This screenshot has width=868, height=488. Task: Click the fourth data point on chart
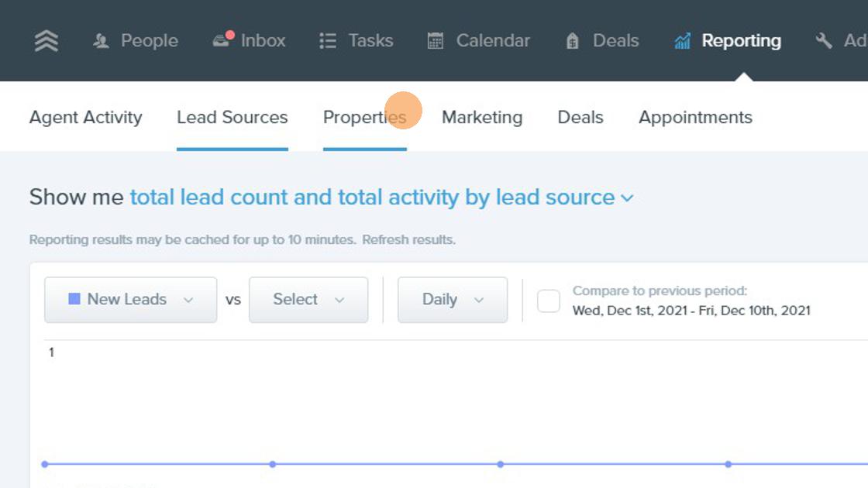coord(728,464)
